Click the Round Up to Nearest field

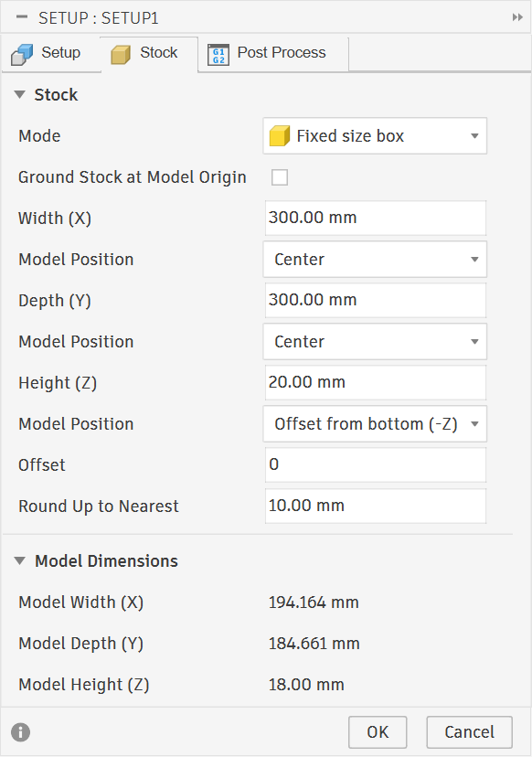[375, 506]
